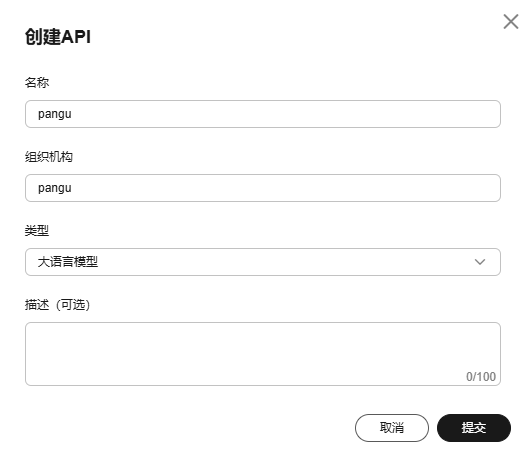Image resolution: width=532 pixels, height=461 pixels.
Task: Click inside the 描述 text area
Action: click(x=263, y=354)
